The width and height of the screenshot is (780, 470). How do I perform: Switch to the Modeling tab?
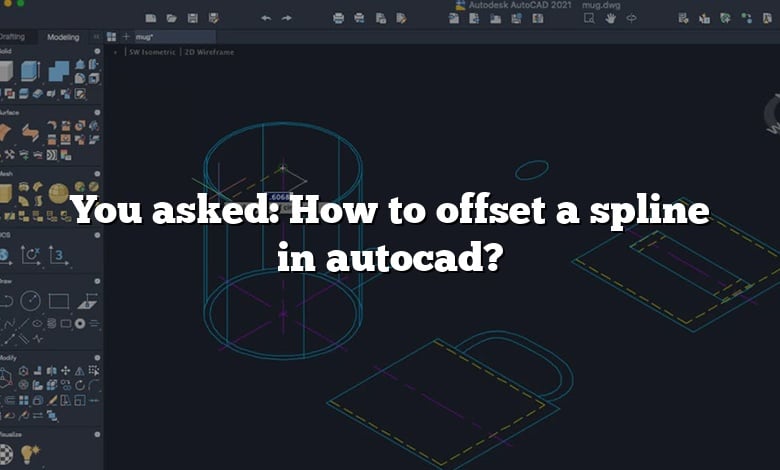63,37
